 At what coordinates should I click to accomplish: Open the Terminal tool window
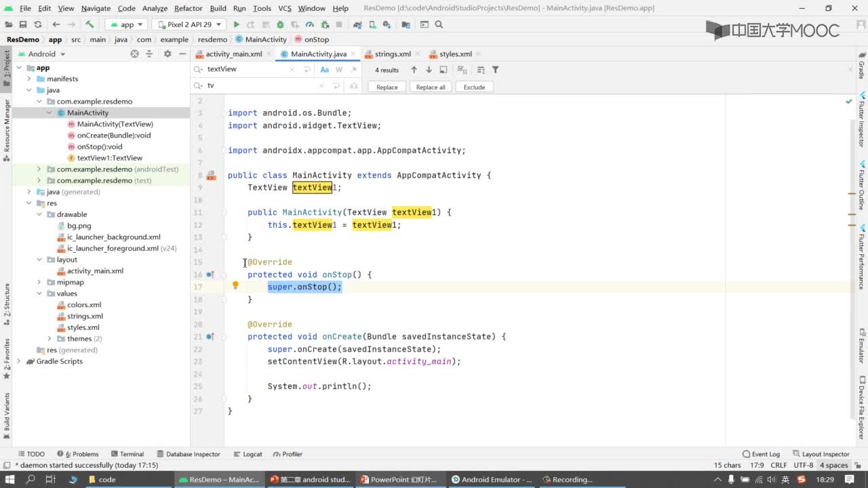coord(127,454)
